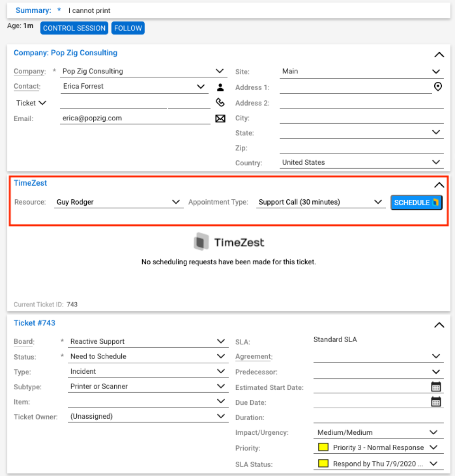Expand the Status dropdown showing Need to Schedule
The width and height of the screenshot is (455, 476).
[221, 356]
